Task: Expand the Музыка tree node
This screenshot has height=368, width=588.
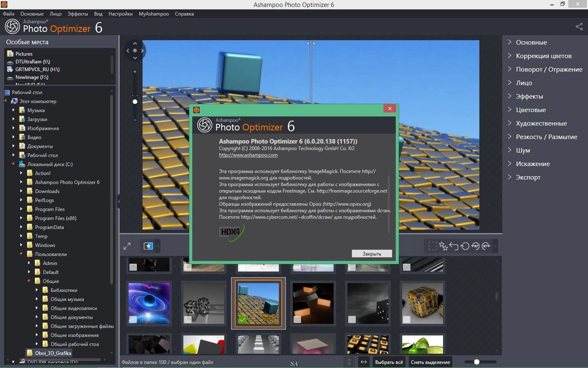Action: point(13,110)
